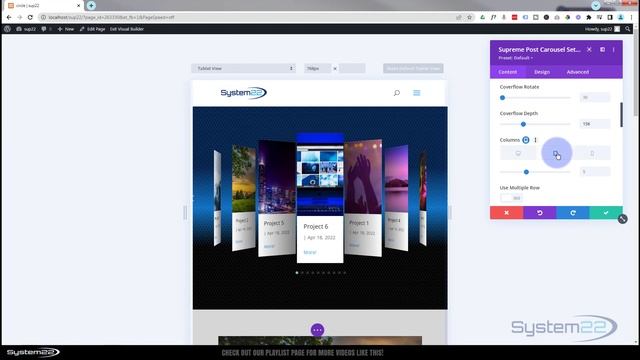This screenshot has width=640, height=360.
Task: Click the snap/expand modal icon in panel header
Action: tap(602, 49)
